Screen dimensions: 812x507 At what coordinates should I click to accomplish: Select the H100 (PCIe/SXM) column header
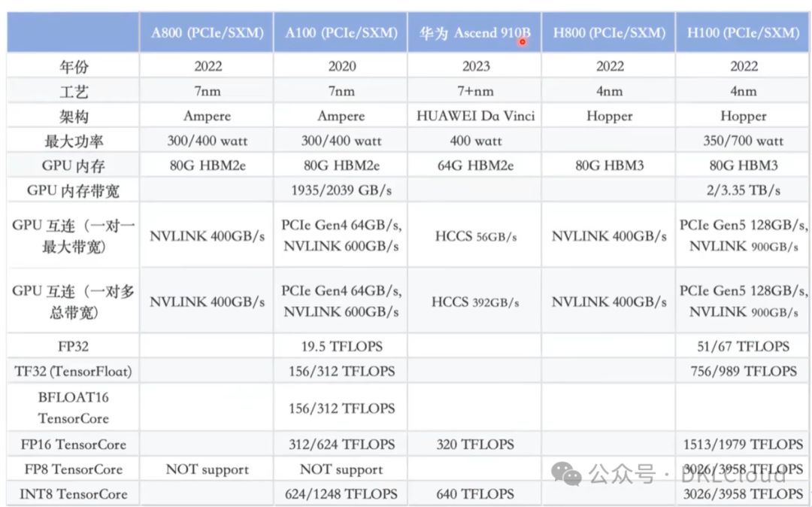point(743,32)
